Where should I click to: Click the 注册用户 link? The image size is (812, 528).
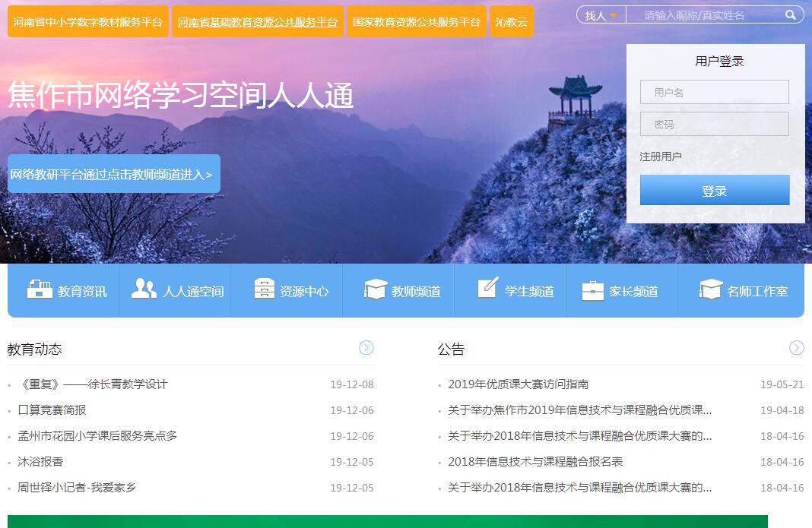click(661, 157)
